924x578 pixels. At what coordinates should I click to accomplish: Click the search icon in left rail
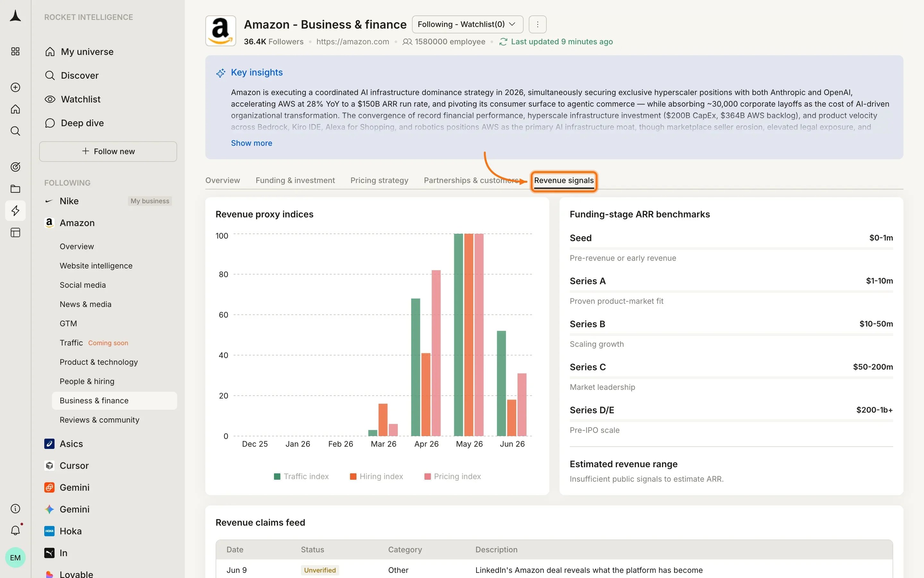click(15, 131)
